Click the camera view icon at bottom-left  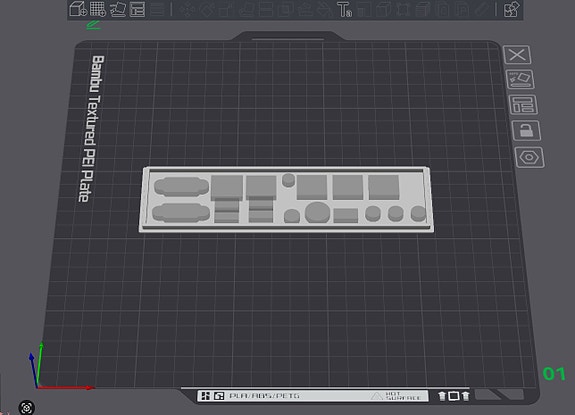click(x=26, y=407)
